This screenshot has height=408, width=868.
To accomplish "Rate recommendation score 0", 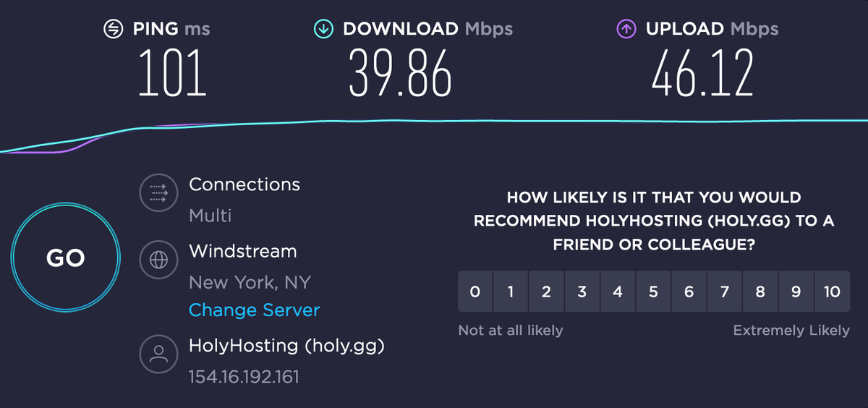I will point(475,292).
